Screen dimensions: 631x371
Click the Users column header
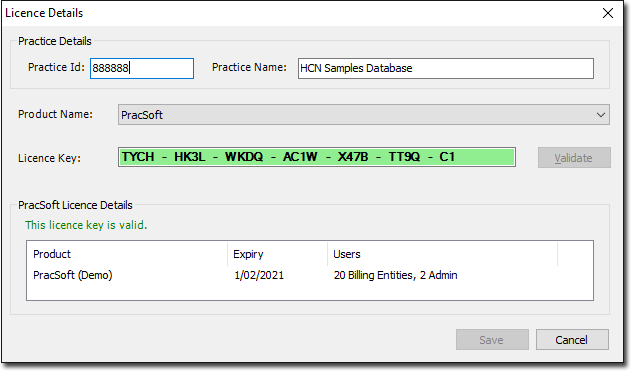click(x=443, y=254)
